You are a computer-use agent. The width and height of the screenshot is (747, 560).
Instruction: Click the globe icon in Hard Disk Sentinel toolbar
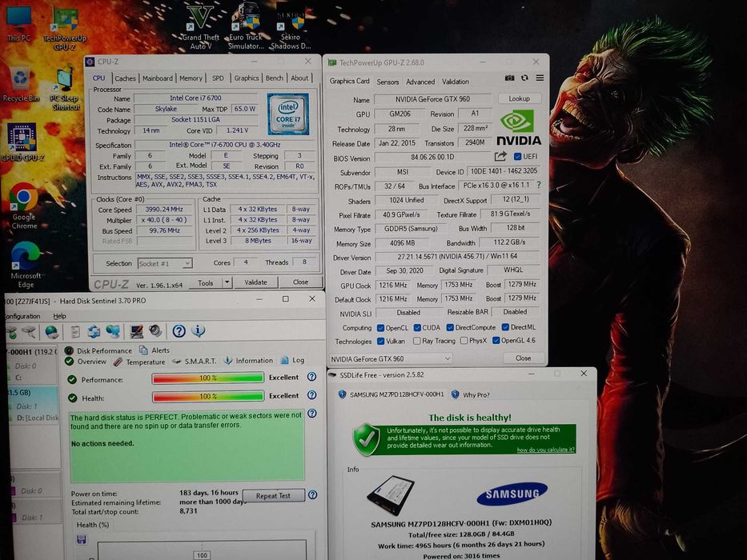(x=52, y=332)
